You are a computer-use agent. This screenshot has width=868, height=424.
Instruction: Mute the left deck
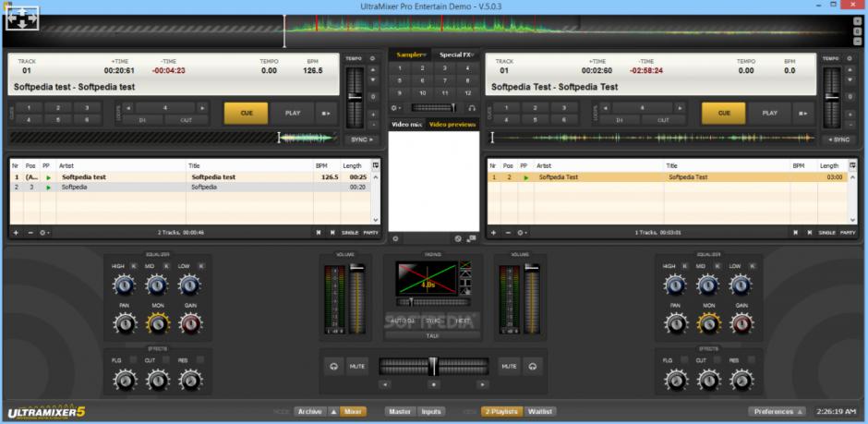click(357, 366)
